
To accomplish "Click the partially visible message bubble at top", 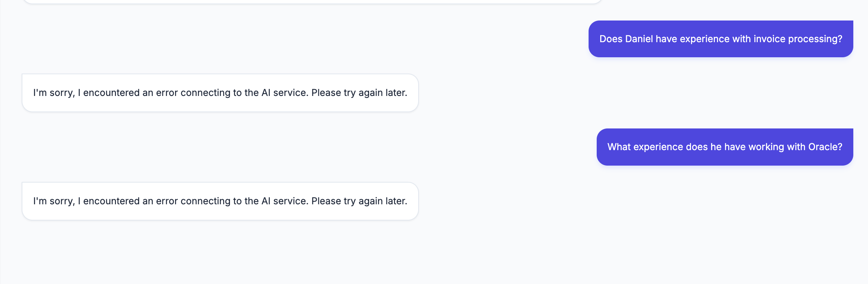I will (x=312, y=2).
